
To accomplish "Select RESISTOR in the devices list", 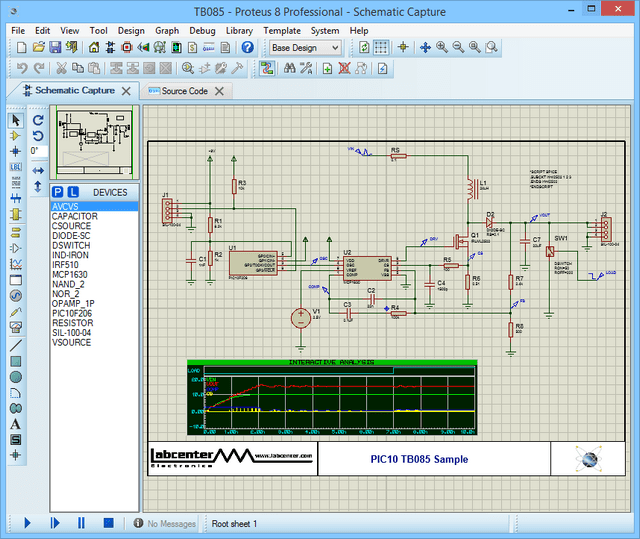I will pyautogui.click(x=95, y=323).
